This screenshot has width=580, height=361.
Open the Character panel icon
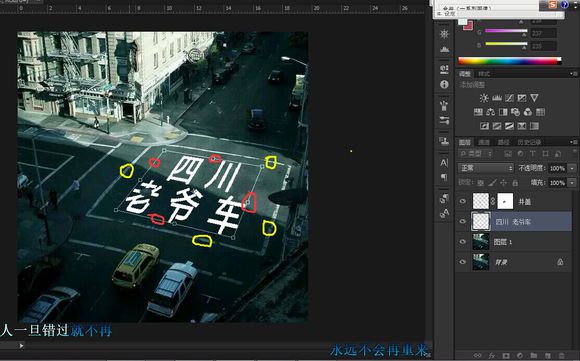444,162
